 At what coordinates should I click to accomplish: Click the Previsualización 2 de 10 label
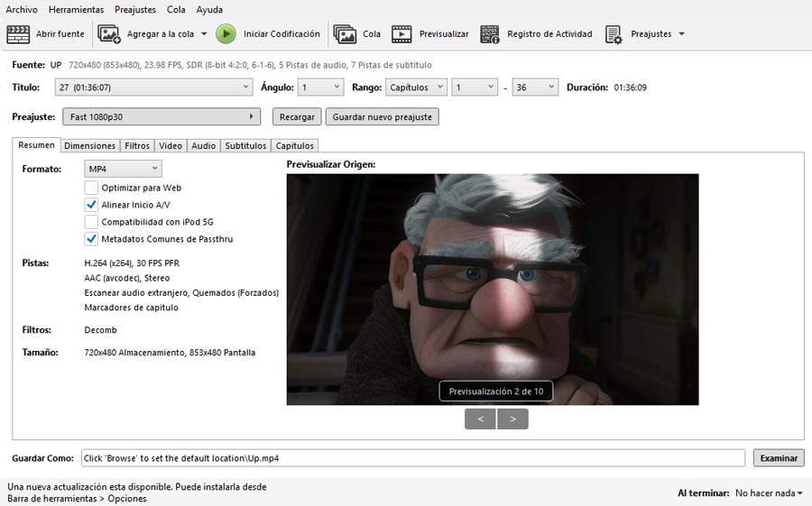[x=496, y=391]
